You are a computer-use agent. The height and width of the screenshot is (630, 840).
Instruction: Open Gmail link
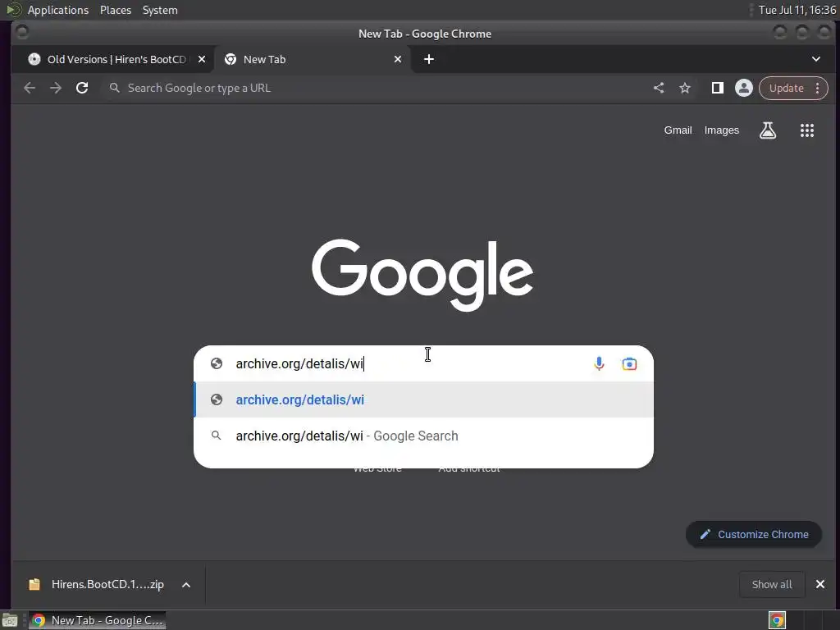point(678,130)
